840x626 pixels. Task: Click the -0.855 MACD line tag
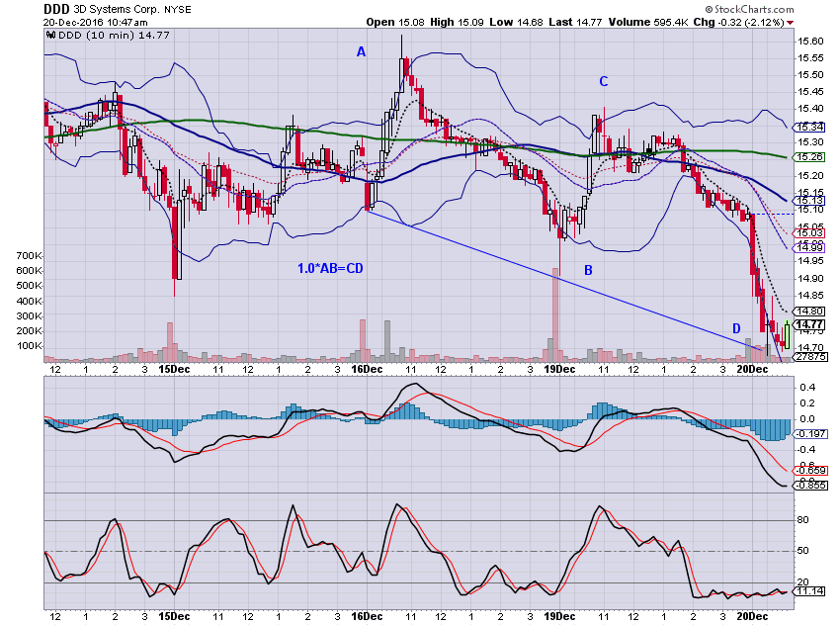(810, 485)
